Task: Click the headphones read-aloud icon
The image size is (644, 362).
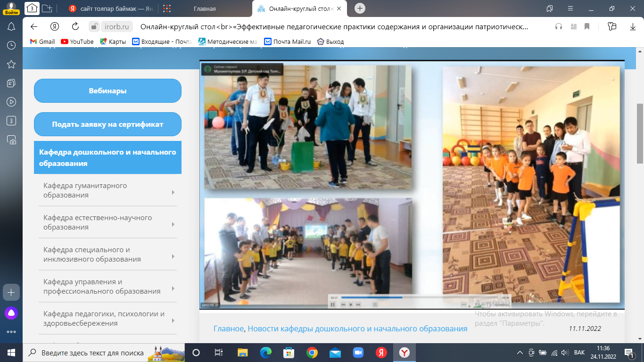Action: coord(559,26)
